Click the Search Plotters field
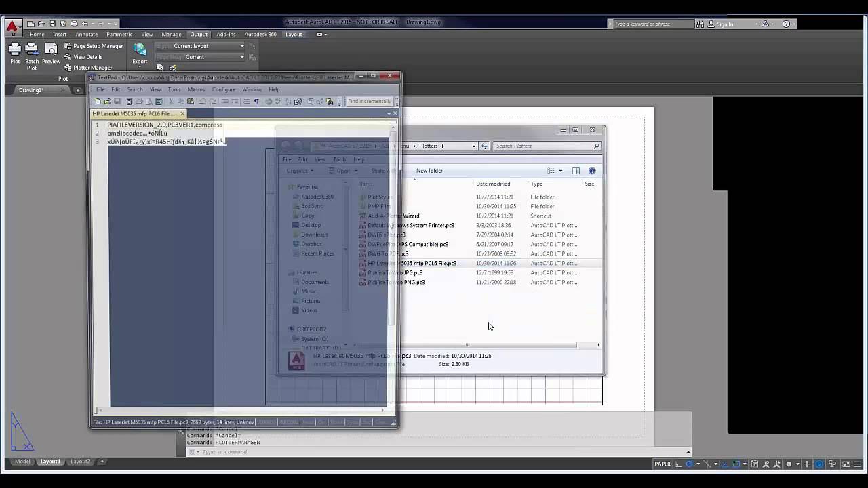This screenshot has width=868, height=488. click(547, 146)
